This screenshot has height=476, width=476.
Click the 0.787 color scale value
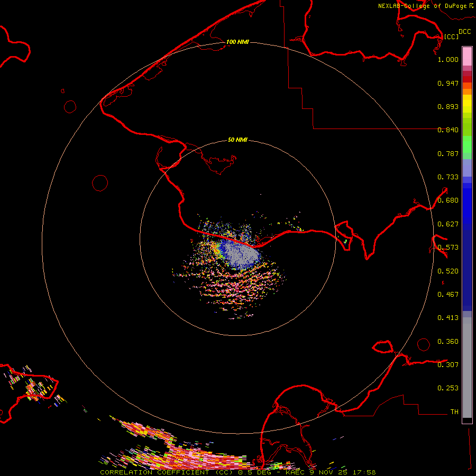click(x=448, y=153)
